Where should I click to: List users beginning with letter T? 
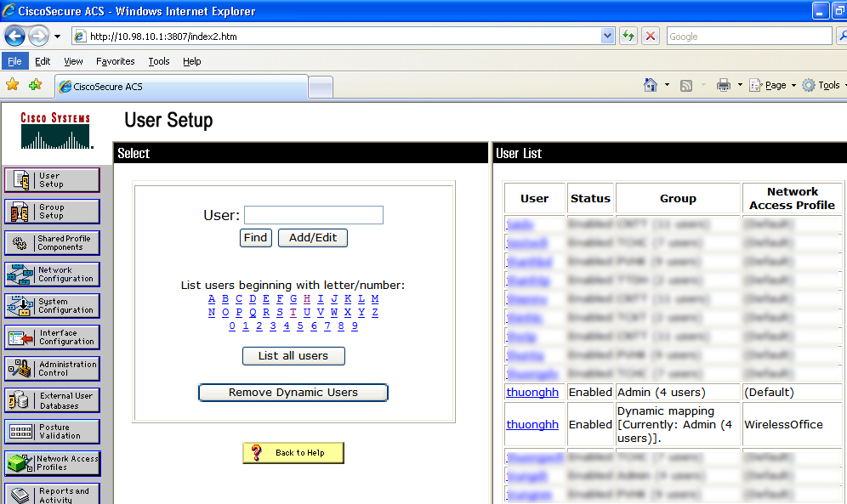pos(293,312)
